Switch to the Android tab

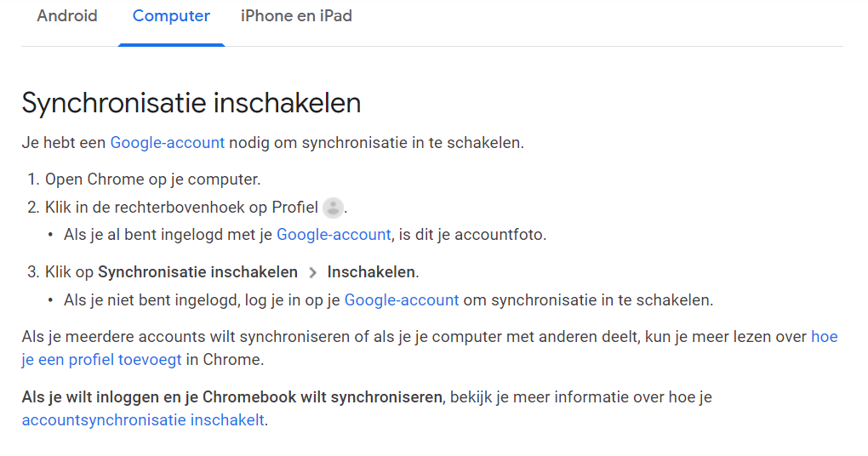point(67,16)
